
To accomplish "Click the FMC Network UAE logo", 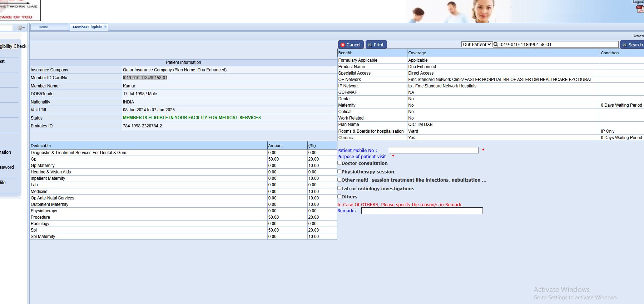I will (x=20, y=10).
